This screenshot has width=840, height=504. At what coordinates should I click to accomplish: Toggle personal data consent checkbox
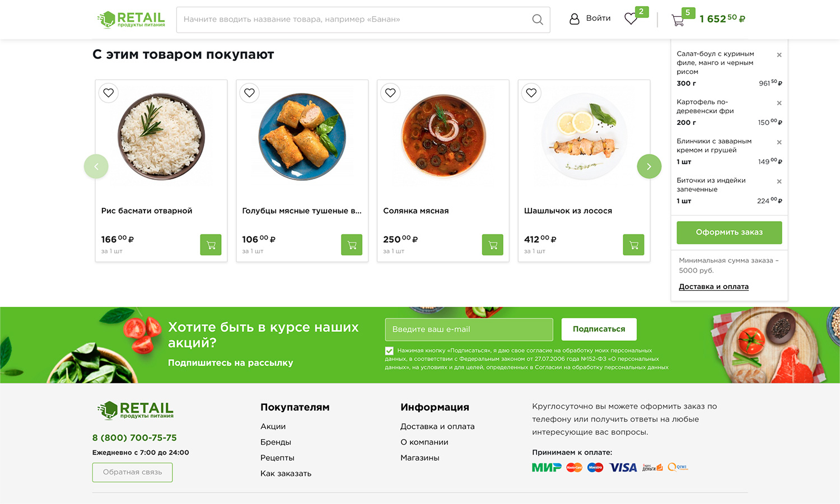click(x=389, y=351)
